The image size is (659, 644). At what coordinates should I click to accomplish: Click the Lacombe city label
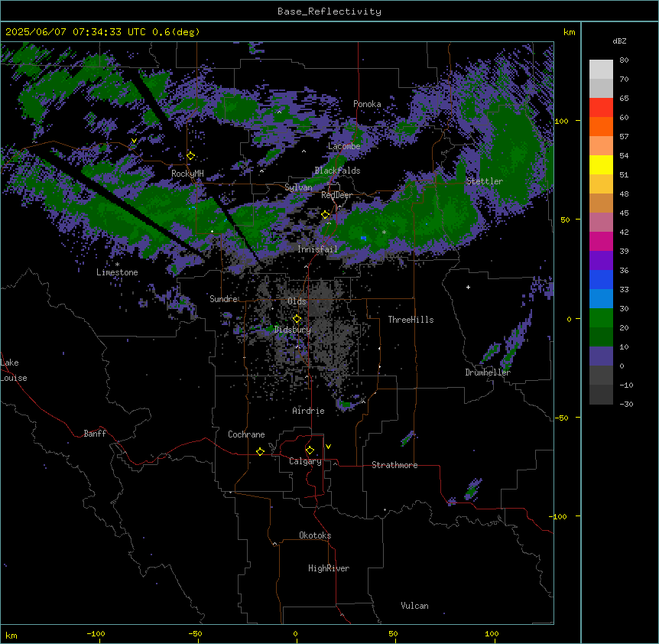pyautogui.click(x=344, y=146)
